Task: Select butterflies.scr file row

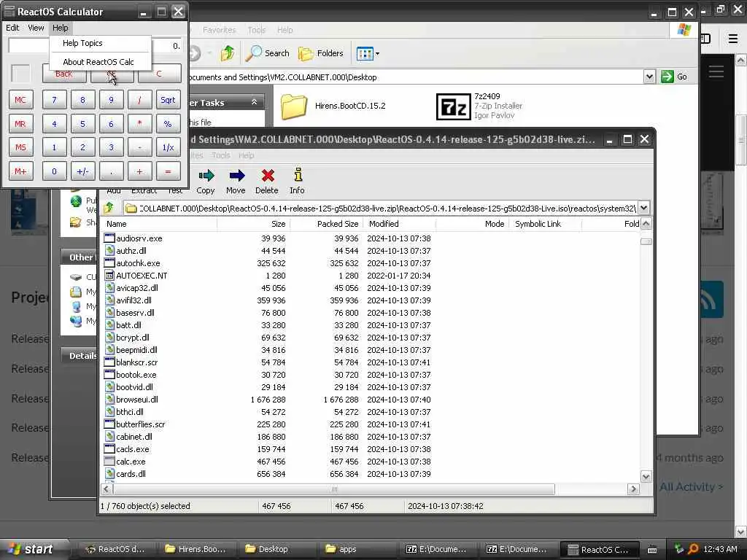Action: pyautogui.click(x=141, y=424)
